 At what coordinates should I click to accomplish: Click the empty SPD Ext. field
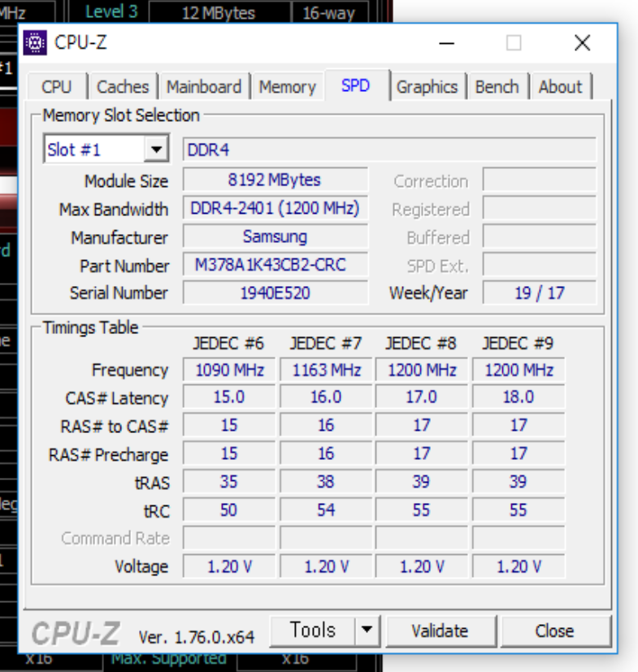pyautogui.click(x=540, y=265)
